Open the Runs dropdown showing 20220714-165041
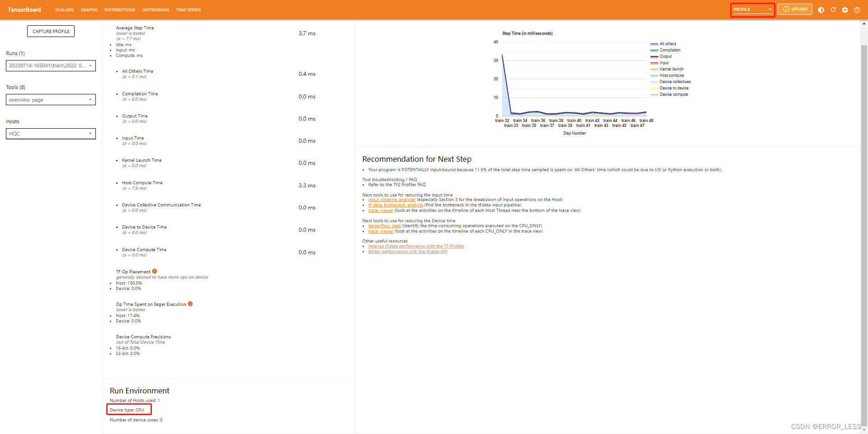 tap(51, 65)
